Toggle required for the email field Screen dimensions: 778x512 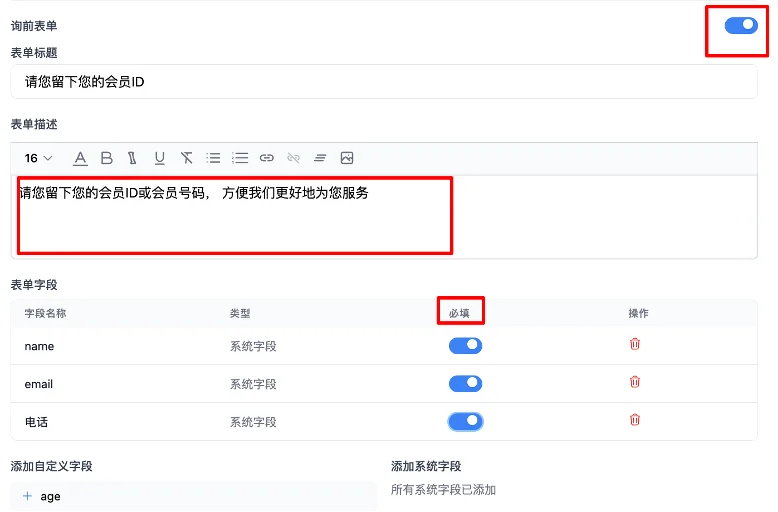465,384
